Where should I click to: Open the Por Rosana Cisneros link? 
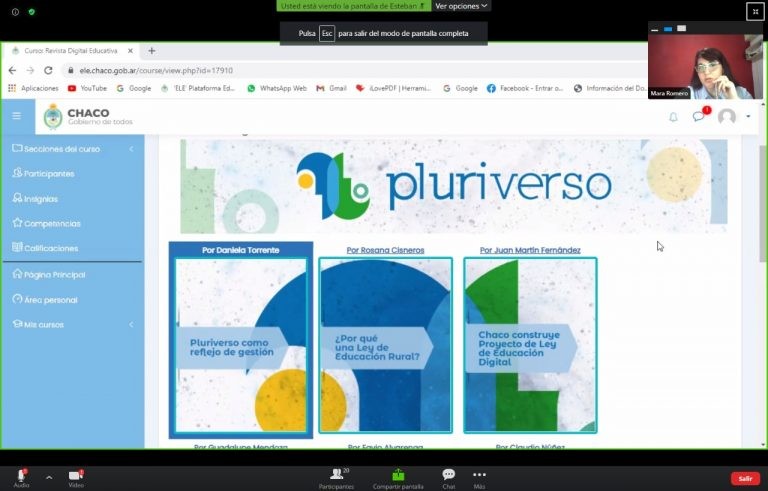[385, 250]
